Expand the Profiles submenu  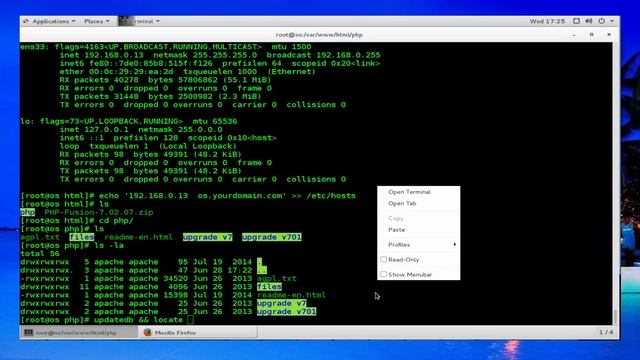coord(418,244)
